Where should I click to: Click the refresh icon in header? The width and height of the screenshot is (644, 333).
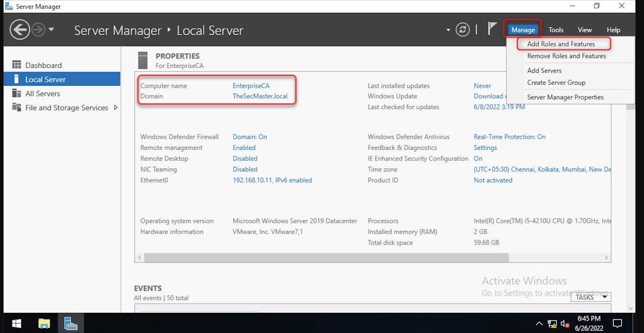coord(462,30)
